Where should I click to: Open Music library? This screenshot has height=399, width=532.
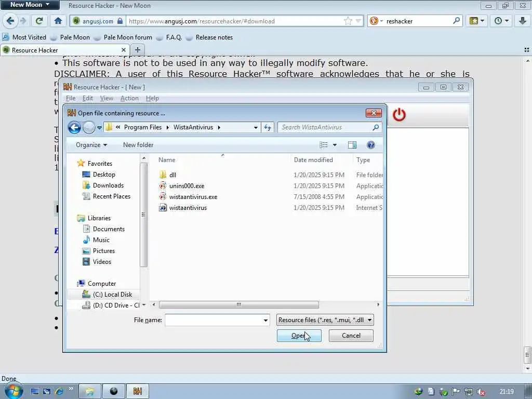[x=101, y=240]
